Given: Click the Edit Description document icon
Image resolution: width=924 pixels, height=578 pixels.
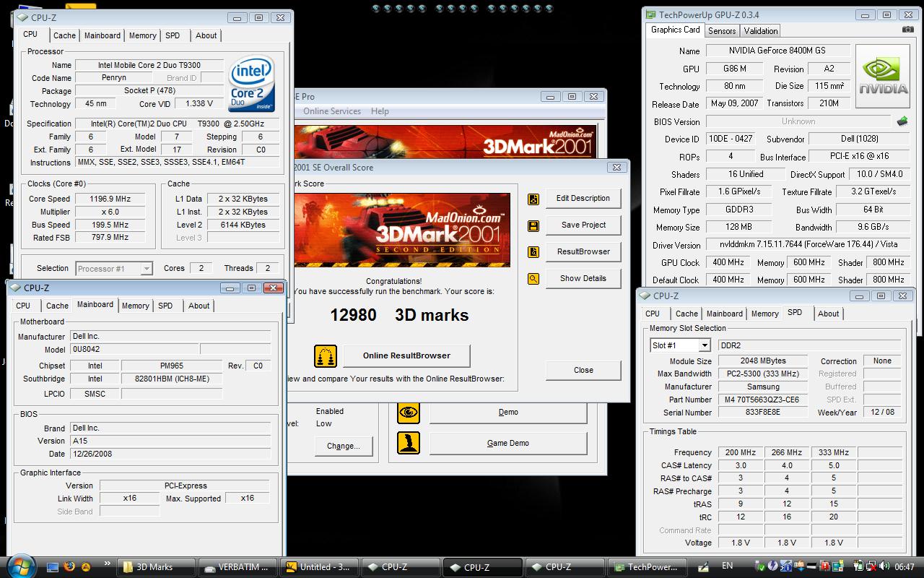Looking at the screenshot, I should tap(533, 199).
